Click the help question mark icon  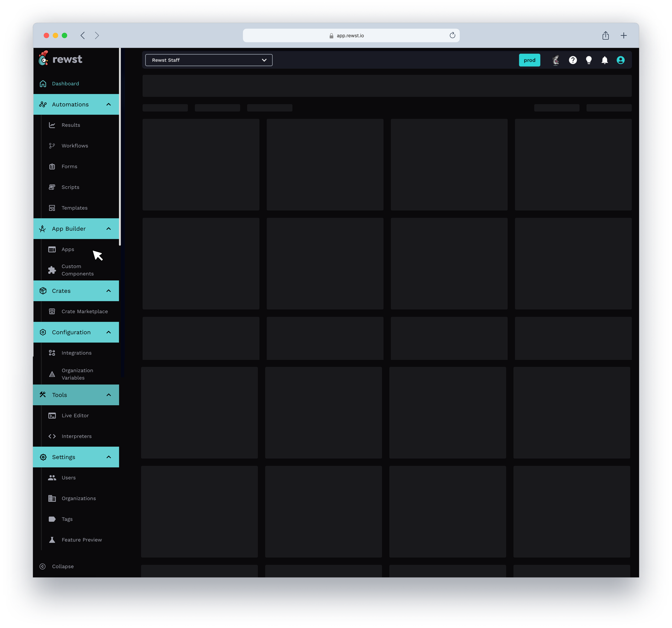(573, 60)
